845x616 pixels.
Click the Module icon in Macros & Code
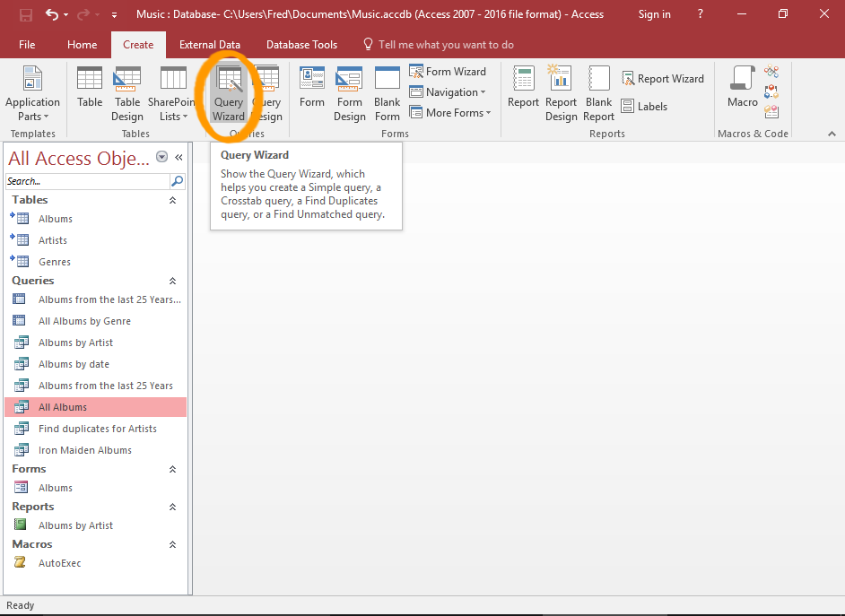click(x=771, y=71)
